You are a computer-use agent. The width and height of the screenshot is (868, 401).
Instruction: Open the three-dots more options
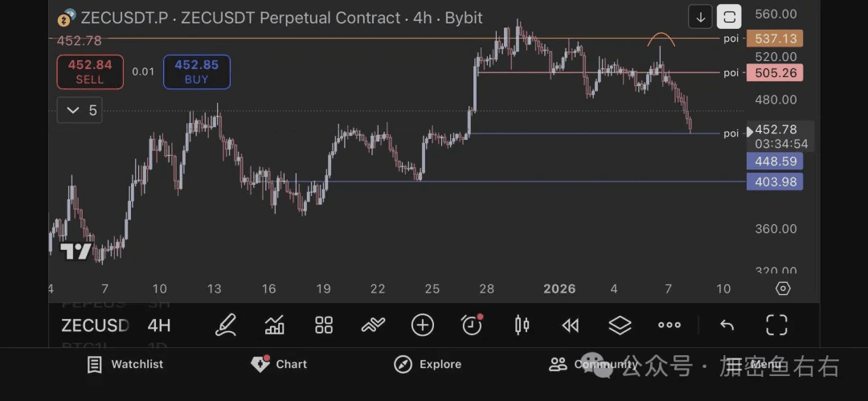pos(669,325)
